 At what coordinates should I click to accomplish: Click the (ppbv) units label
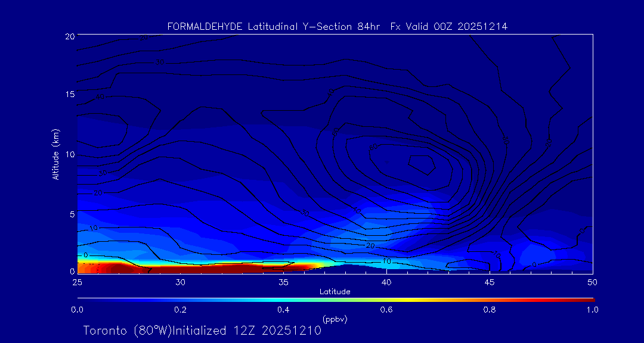point(335,319)
